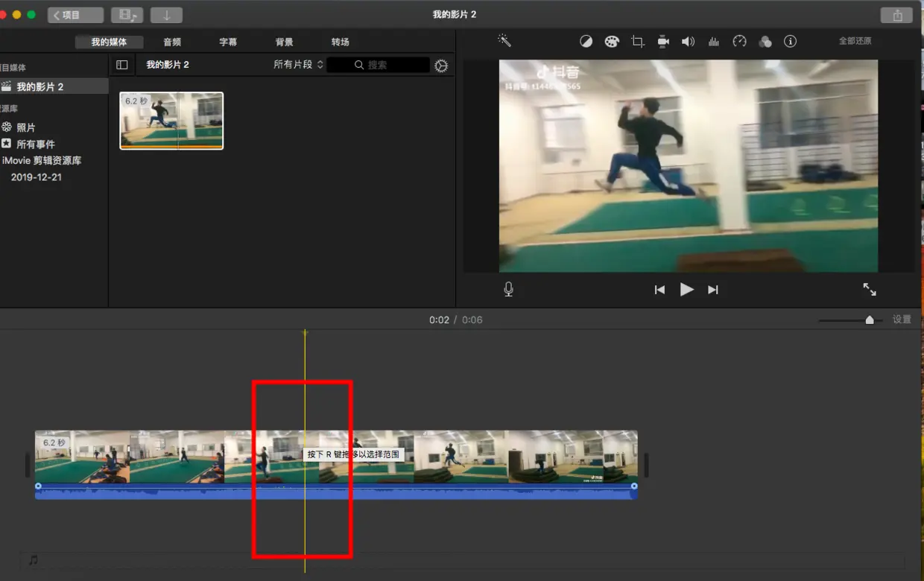Image resolution: width=924 pixels, height=581 pixels.
Task: Switch to the 字幕 tab
Action: click(x=228, y=42)
